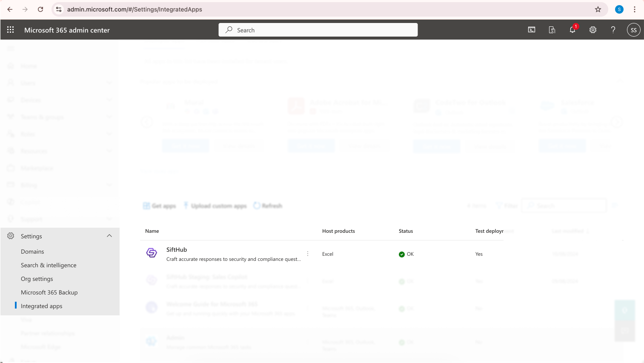Open the settings gear in header
The height and width of the screenshot is (363, 644).
(x=593, y=30)
